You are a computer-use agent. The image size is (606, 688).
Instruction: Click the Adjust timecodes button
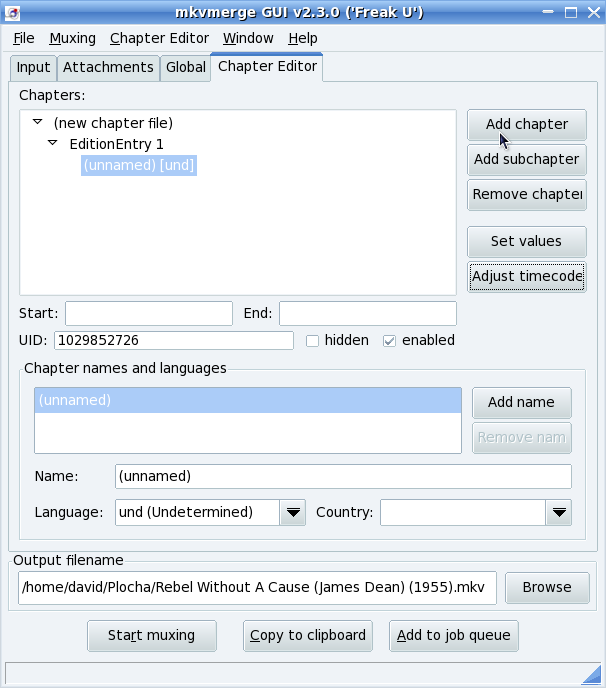pos(527,277)
